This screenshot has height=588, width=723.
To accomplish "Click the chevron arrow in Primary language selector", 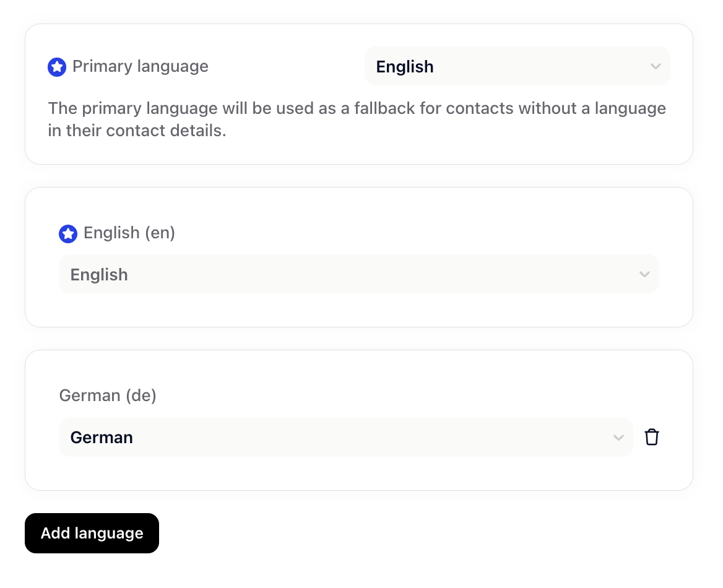I will (x=655, y=66).
